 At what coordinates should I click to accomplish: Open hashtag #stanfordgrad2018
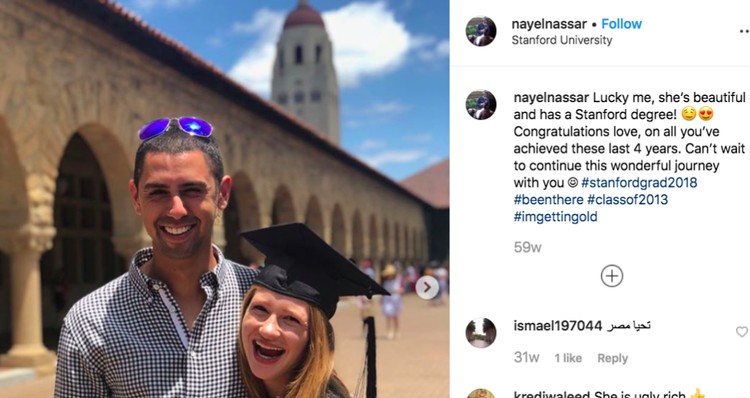coord(639,183)
